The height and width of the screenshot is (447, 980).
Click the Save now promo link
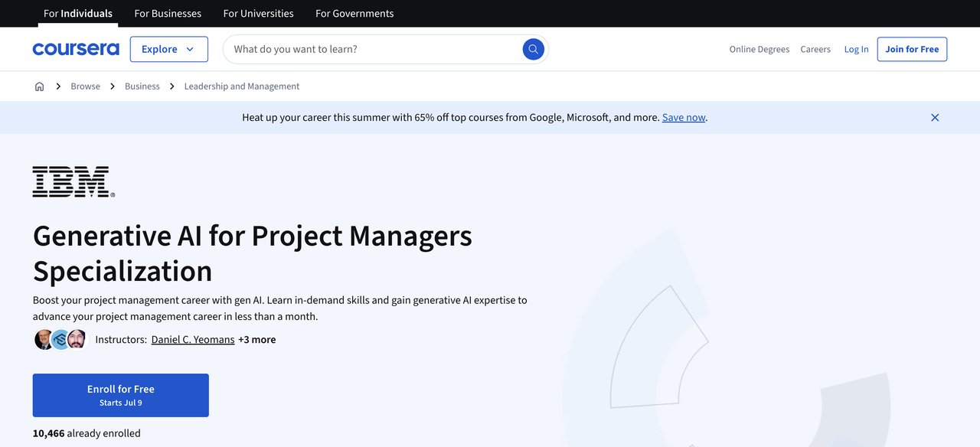click(x=684, y=117)
